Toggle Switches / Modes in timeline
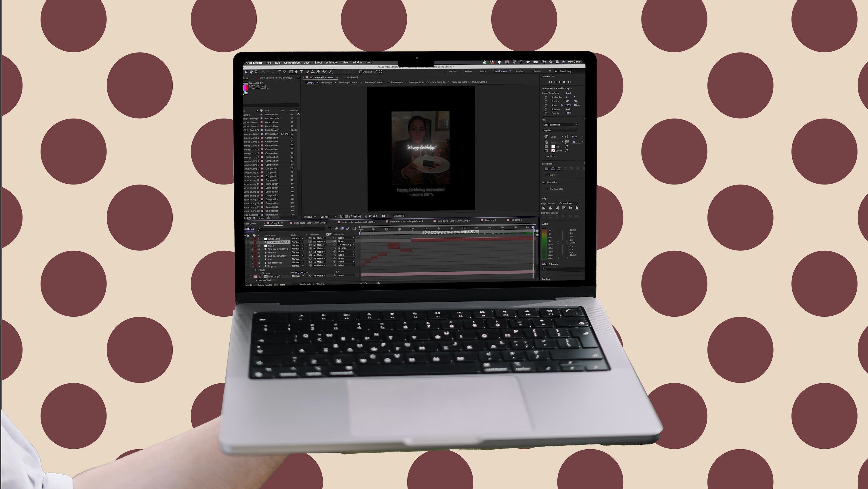The width and height of the screenshot is (868, 489). 312,284
